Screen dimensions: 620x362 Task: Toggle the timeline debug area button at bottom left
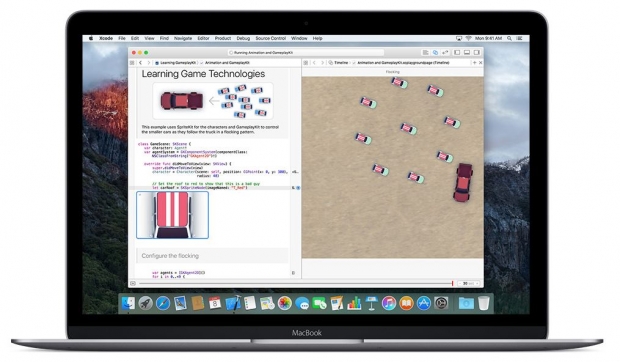click(133, 283)
